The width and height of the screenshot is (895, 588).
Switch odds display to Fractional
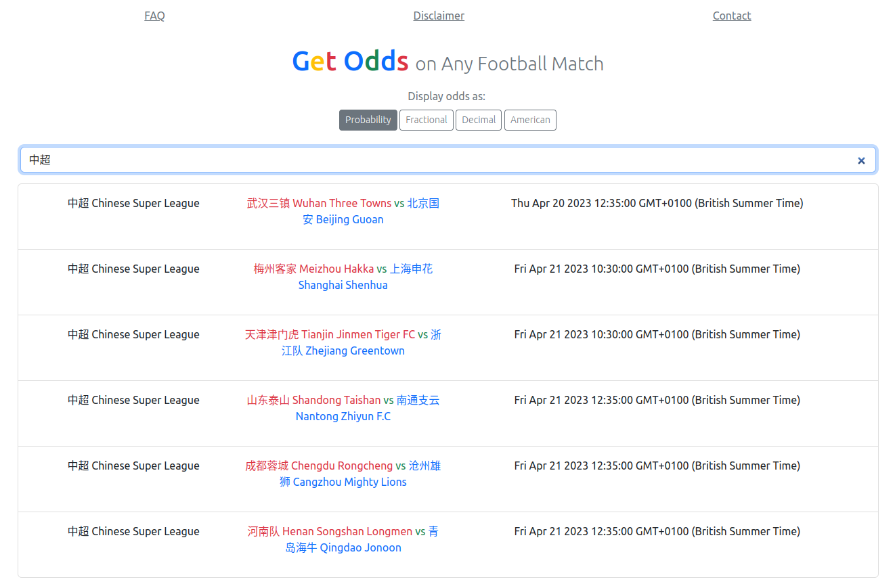click(427, 120)
